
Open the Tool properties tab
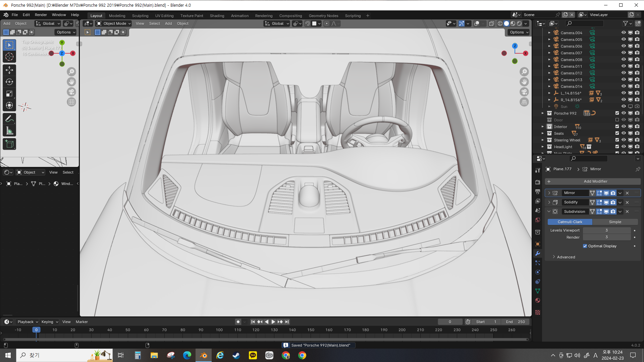click(x=538, y=170)
